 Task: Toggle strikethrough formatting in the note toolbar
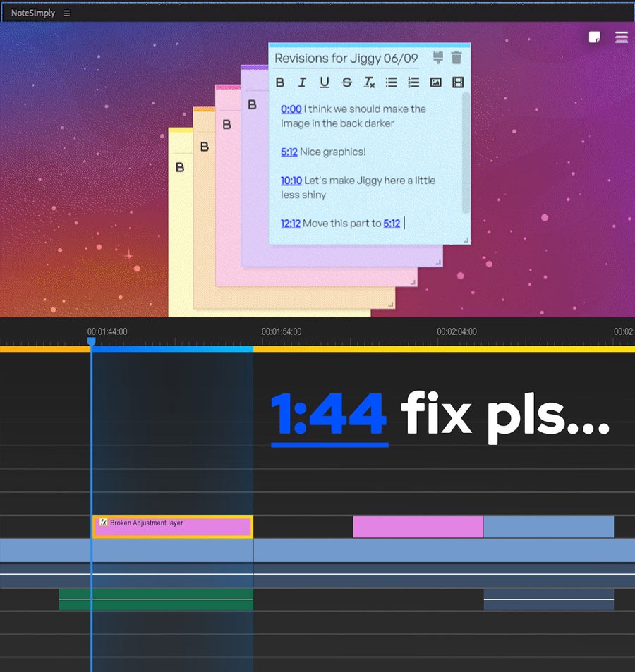click(x=346, y=83)
